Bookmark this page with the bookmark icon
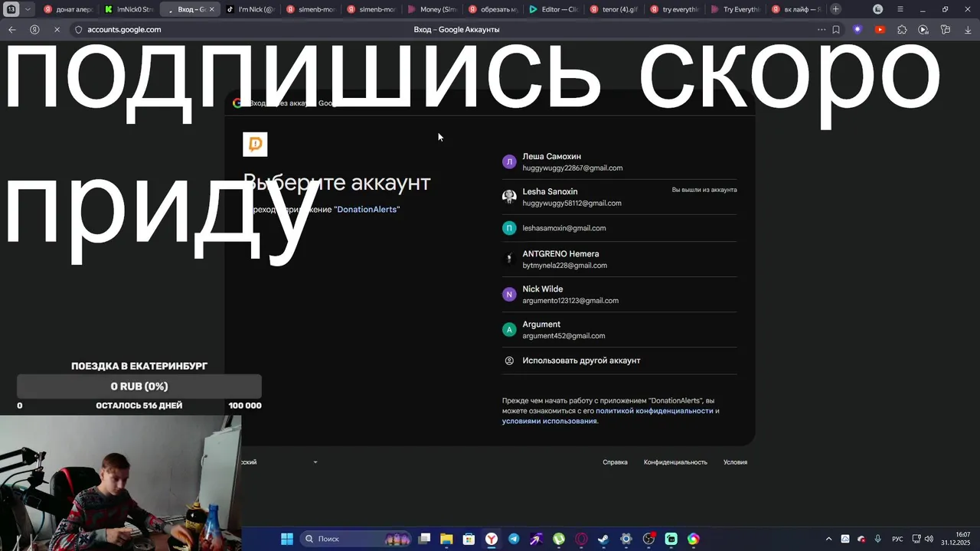The width and height of the screenshot is (980, 551). [x=836, y=30]
